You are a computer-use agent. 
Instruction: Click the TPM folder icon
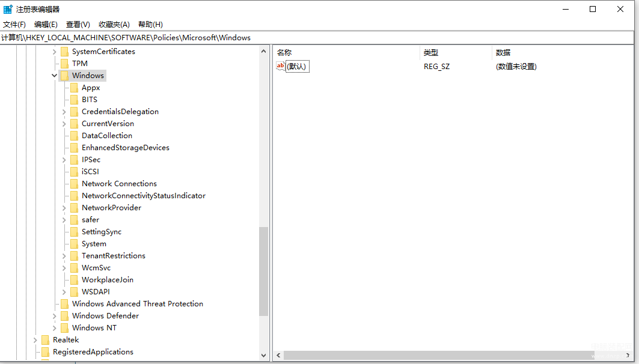pyautogui.click(x=64, y=64)
